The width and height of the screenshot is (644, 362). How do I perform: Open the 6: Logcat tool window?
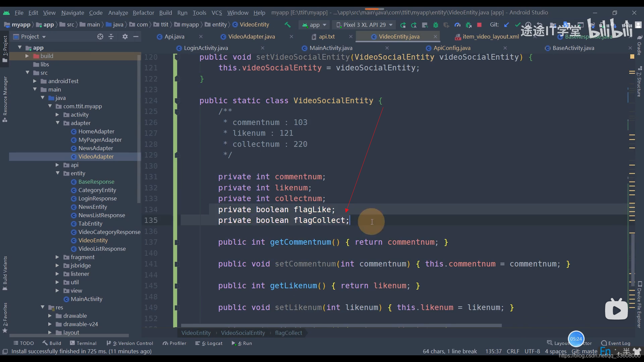coord(209,343)
